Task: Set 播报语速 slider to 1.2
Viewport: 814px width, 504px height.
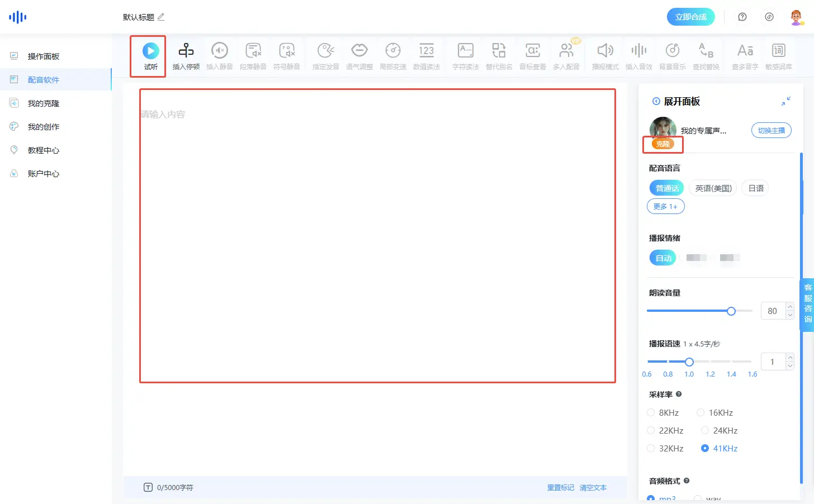Action: coord(710,362)
